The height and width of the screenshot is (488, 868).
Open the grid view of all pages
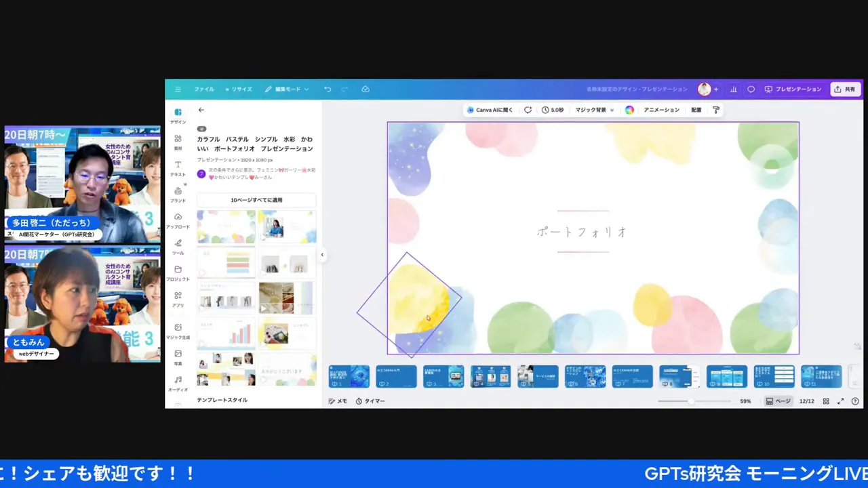826,401
